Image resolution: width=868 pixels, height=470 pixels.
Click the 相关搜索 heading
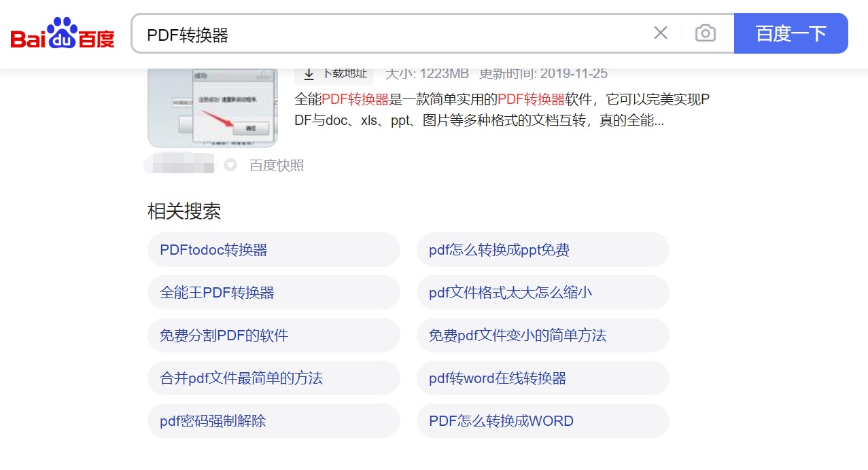tap(184, 211)
